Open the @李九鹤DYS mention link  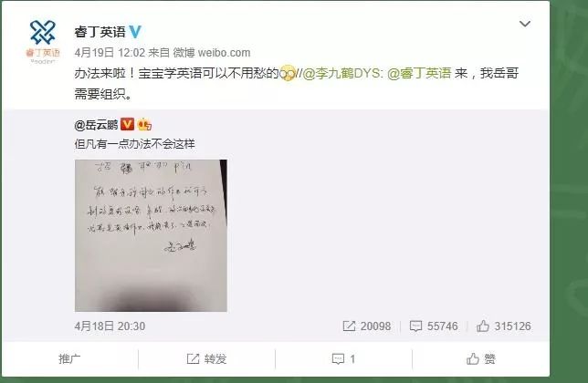click(x=342, y=73)
